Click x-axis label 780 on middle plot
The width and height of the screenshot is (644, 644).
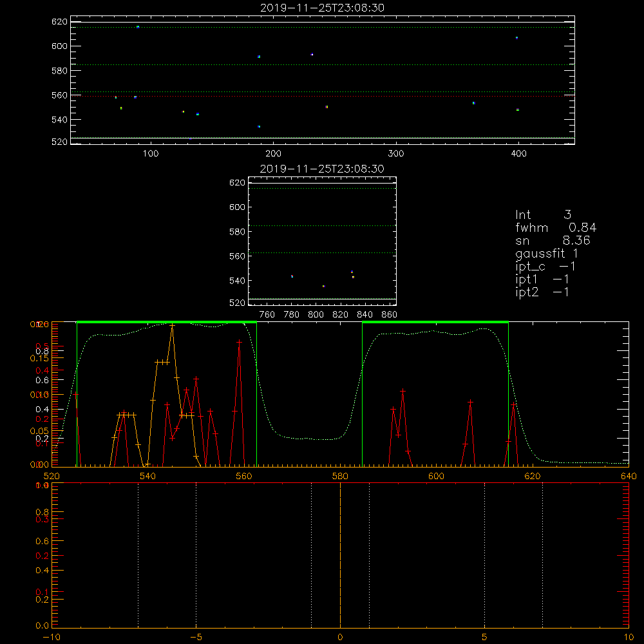pos(292,315)
